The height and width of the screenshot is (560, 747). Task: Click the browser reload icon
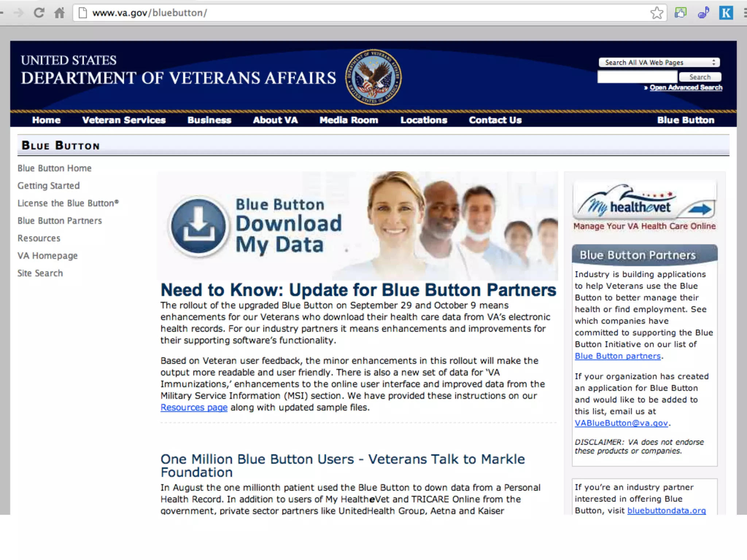pos(39,13)
